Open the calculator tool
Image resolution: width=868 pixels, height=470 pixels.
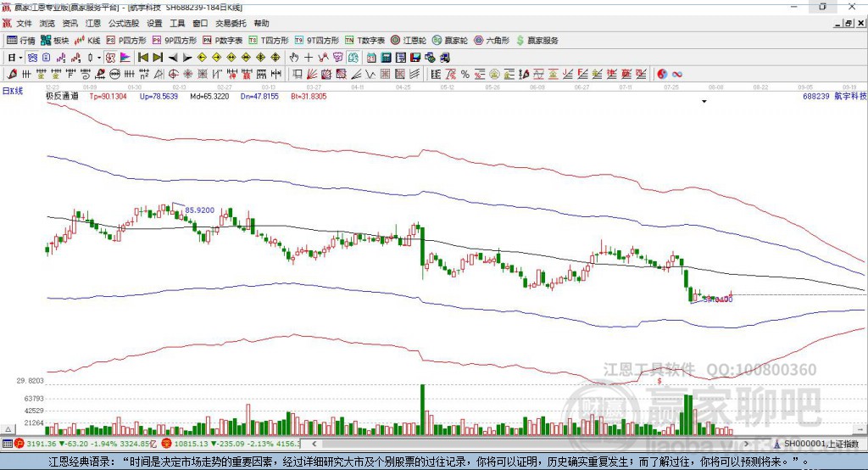pos(386,57)
